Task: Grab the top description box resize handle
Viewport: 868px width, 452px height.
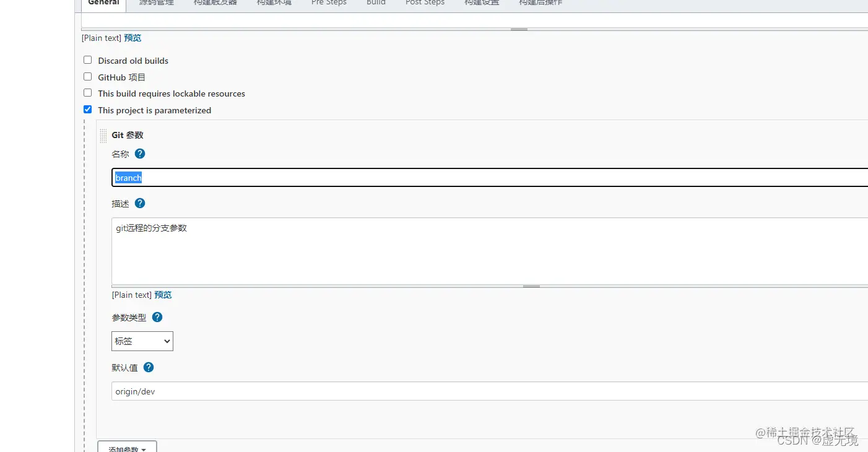Action: point(519,29)
